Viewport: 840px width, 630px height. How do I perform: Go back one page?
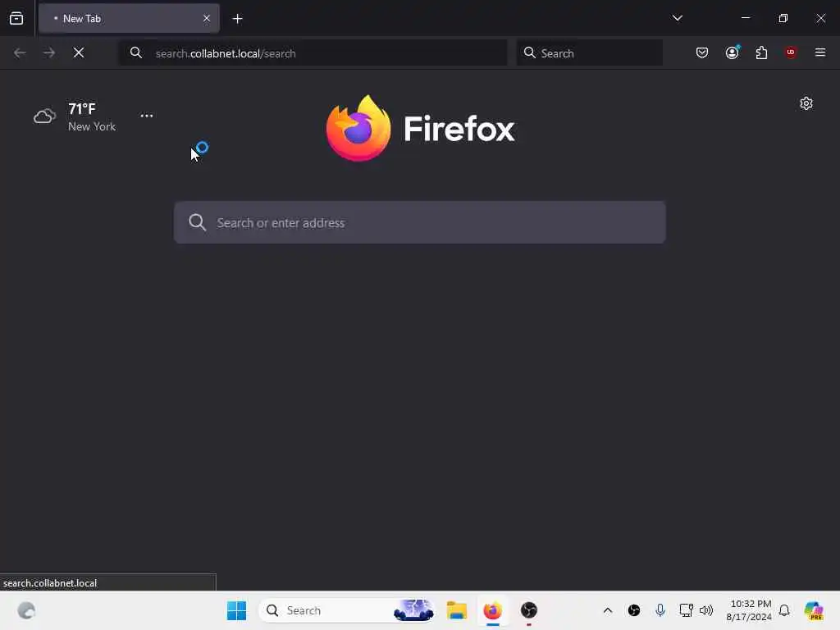[20, 52]
